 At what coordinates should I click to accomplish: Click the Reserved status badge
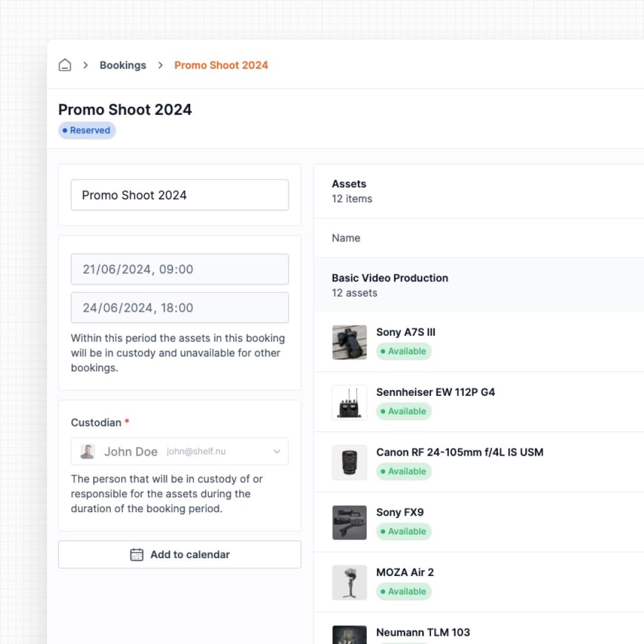point(87,131)
